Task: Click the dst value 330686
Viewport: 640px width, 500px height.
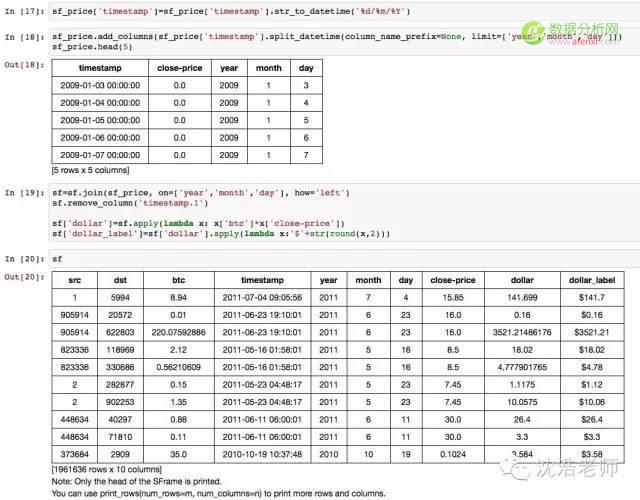Action: click(120, 367)
